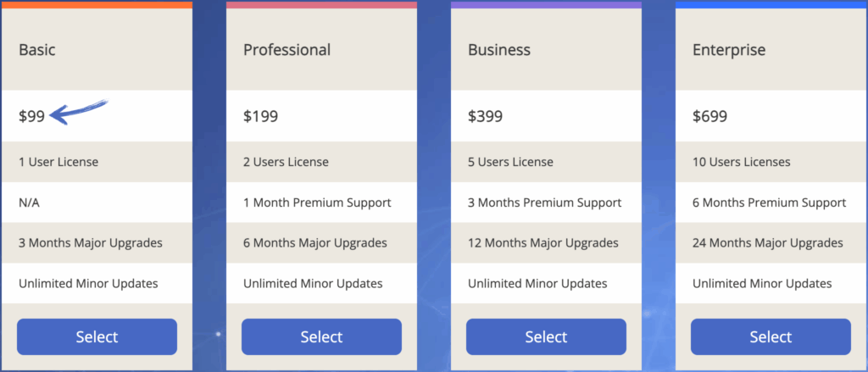
Task: Click the Enterprise plan heading
Action: point(729,50)
